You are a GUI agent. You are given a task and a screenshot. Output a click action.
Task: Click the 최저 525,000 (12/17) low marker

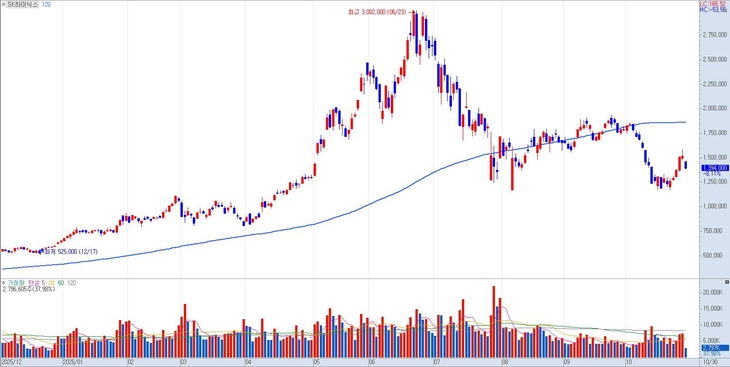click(x=70, y=251)
